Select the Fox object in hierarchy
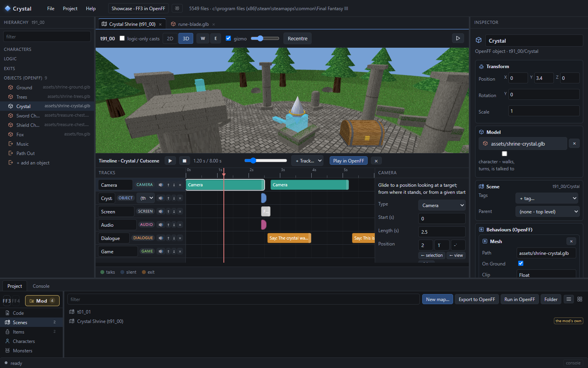The image size is (588, 368). pos(47,135)
